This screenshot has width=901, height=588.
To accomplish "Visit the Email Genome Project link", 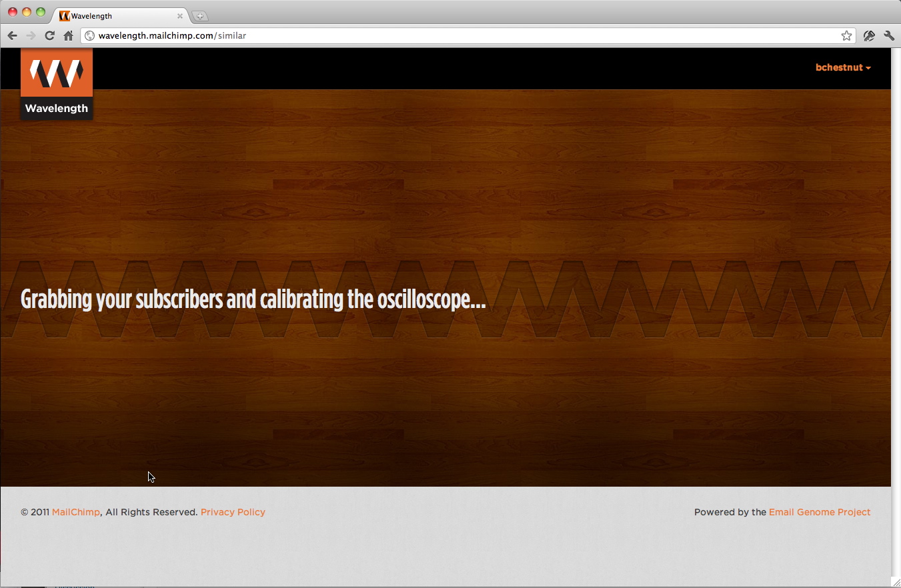I will [x=820, y=512].
